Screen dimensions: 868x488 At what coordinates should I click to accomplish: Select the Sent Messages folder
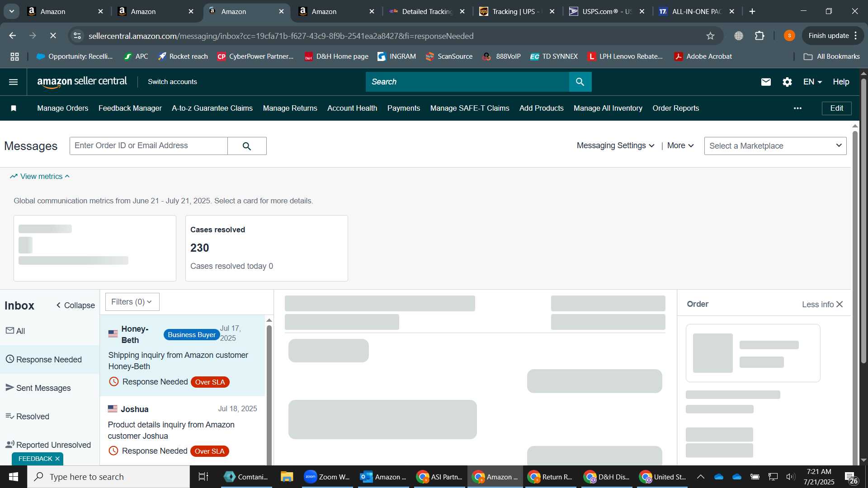50,388
